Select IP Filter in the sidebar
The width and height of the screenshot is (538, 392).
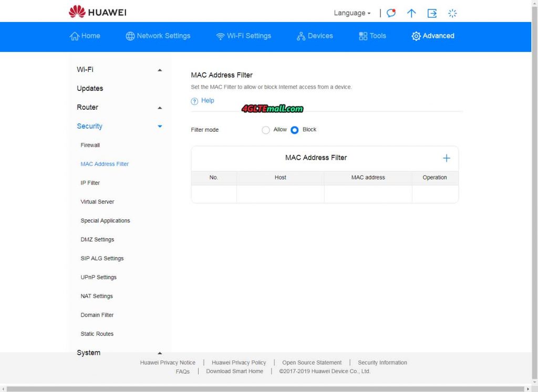(90, 183)
